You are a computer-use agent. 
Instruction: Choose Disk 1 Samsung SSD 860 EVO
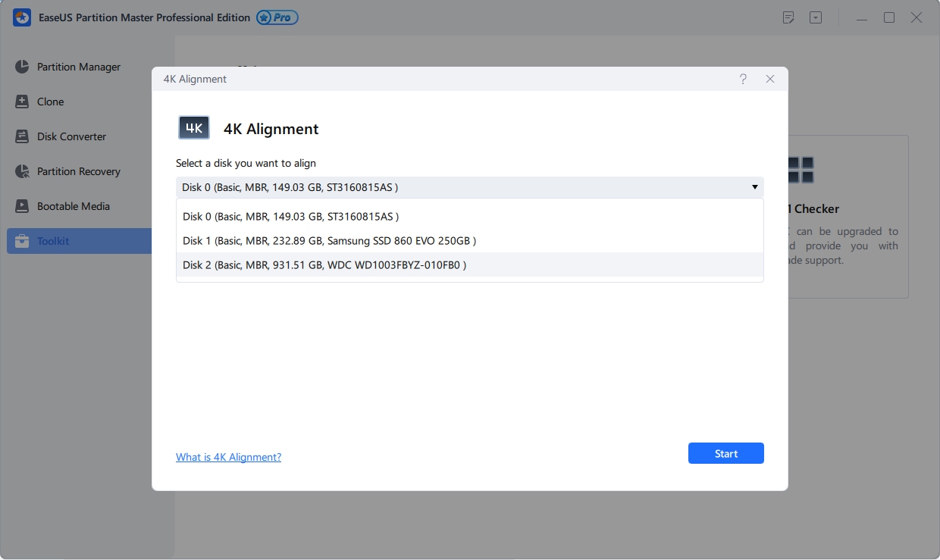(x=470, y=241)
